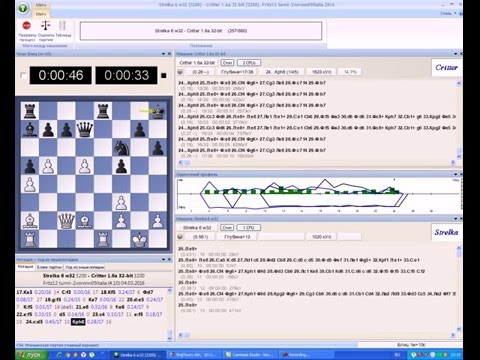Click the 1 CPU button in Strelka panel

coord(248,228)
